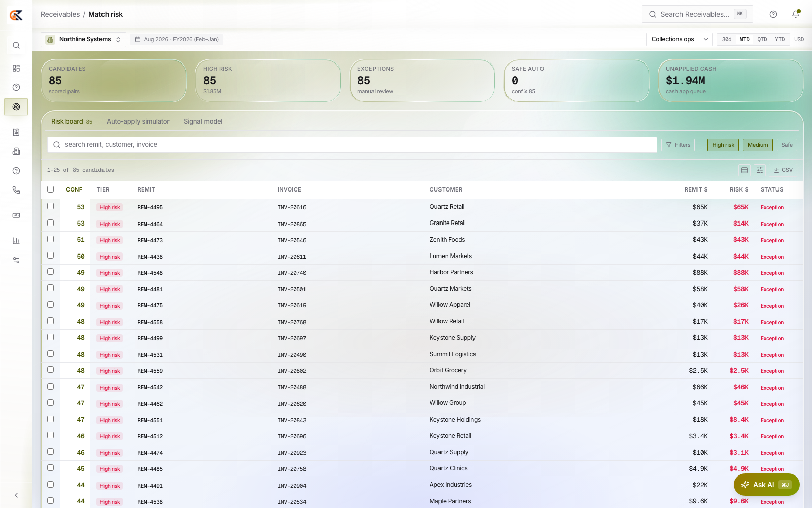Open the Aug 2026 FY2026 period picker
Viewport: 812px width, 508px height.
(x=177, y=39)
